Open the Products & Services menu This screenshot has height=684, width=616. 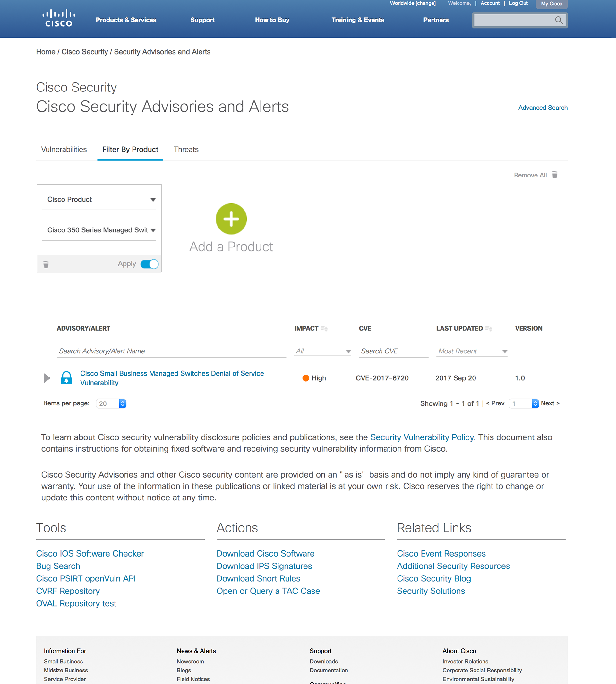(126, 20)
